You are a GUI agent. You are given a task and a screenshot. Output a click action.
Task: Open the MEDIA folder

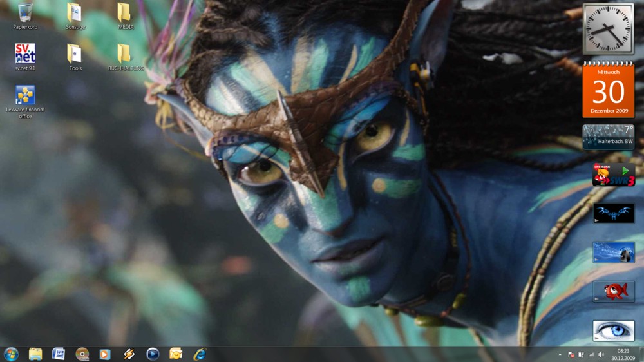(124, 13)
